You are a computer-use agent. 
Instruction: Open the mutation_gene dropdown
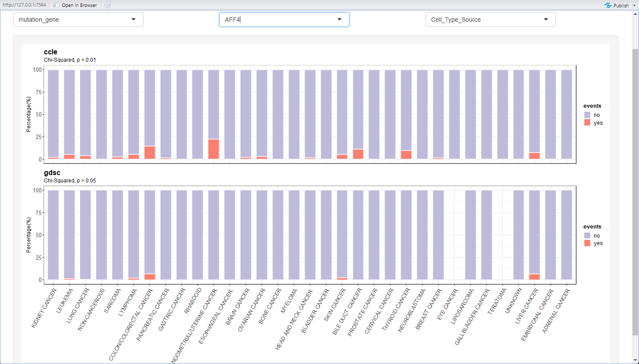[x=78, y=20]
